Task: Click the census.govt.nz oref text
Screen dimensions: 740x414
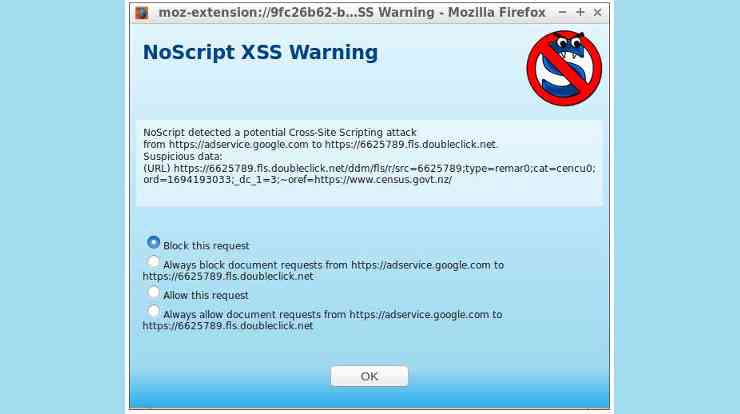Action: (x=383, y=180)
